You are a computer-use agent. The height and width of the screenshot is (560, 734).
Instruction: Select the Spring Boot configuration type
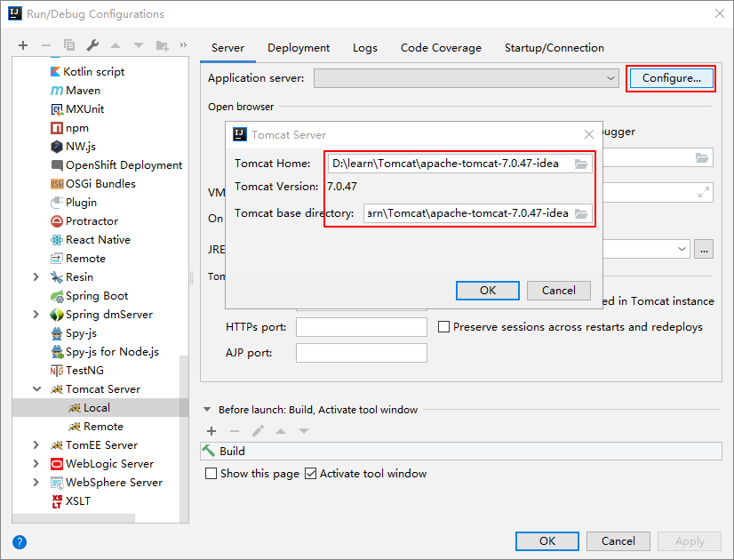(96, 296)
